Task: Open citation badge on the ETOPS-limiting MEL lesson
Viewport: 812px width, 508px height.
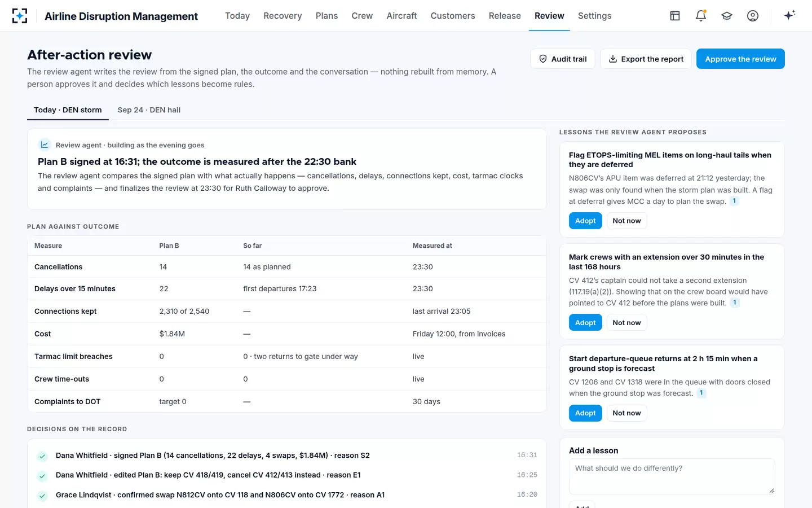Action: click(x=734, y=201)
